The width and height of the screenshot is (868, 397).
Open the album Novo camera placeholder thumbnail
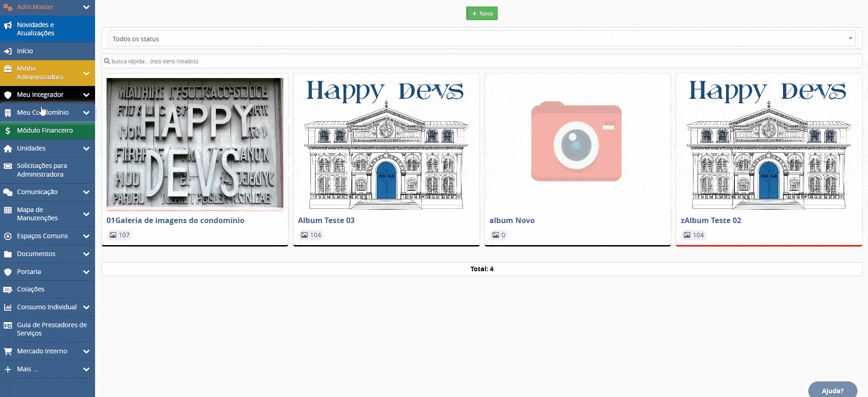coord(577,142)
